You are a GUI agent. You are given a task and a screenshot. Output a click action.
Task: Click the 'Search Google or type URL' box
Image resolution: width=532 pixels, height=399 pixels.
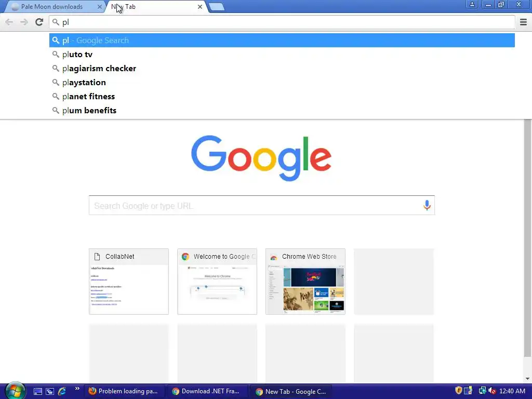(262, 205)
